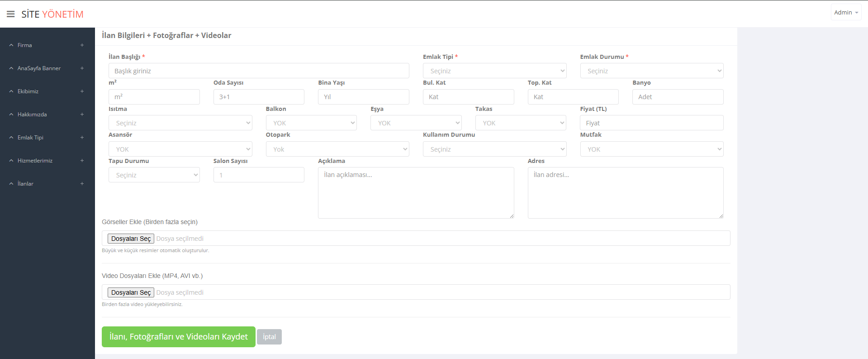
Task: Click the plus icon next to İlanlar
Action: (x=82, y=184)
